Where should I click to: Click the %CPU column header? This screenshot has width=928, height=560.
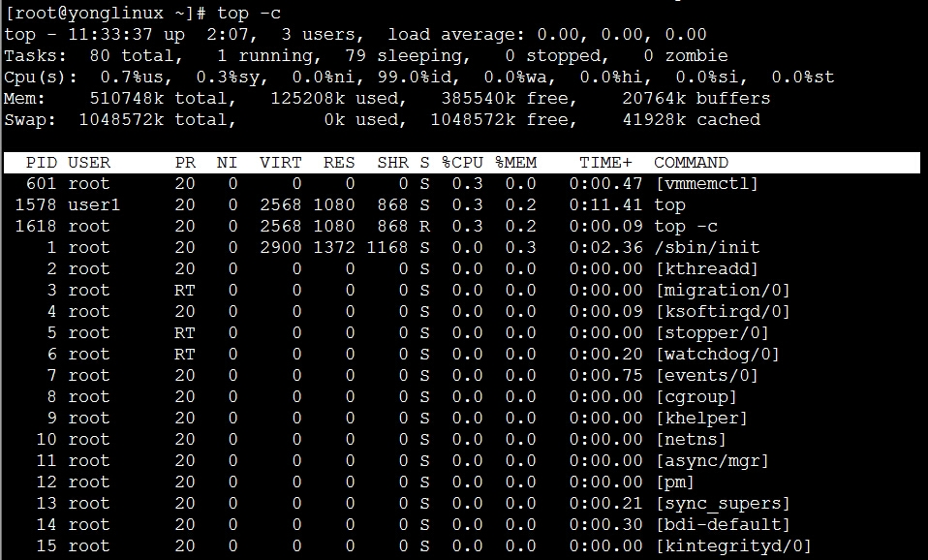coord(462,162)
